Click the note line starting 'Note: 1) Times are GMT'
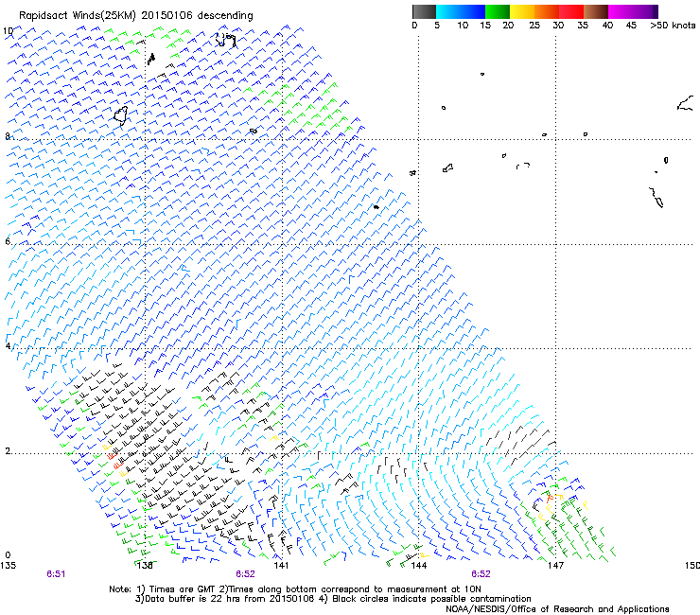The image size is (700, 615). point(295,589)
